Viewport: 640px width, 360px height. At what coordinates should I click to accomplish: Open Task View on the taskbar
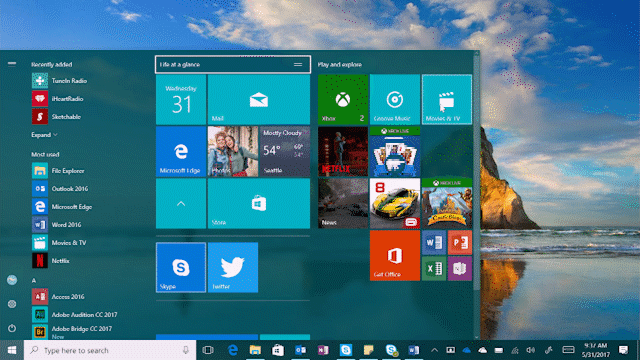click(x=208, y=350)
